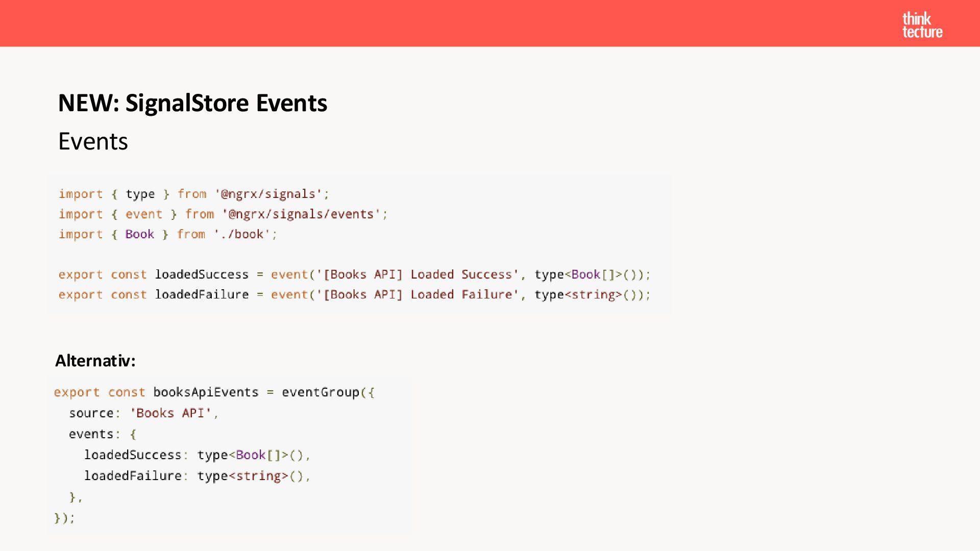The image size is (980, 551).
Task: Click the eventGroup function call
Action: 321,392
